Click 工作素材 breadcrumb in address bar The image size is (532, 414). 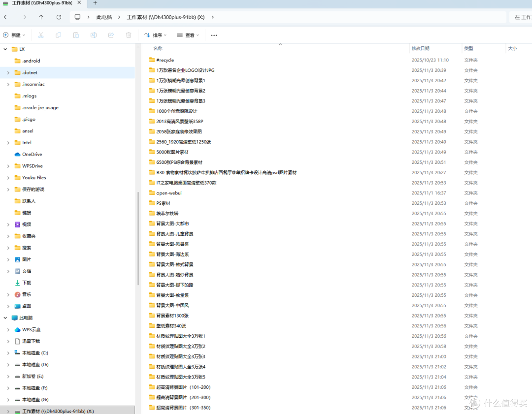click(166, 17)
